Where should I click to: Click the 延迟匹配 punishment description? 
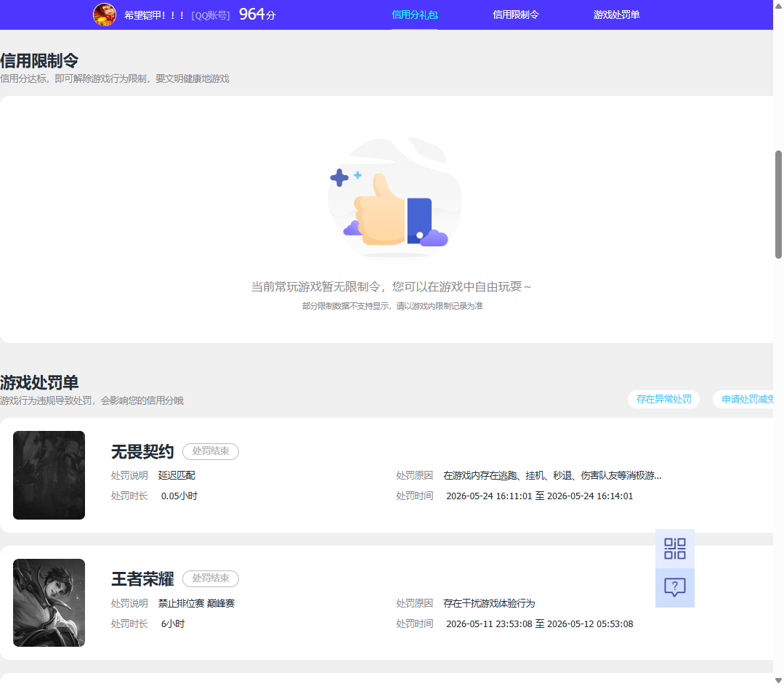coord(177,475)
